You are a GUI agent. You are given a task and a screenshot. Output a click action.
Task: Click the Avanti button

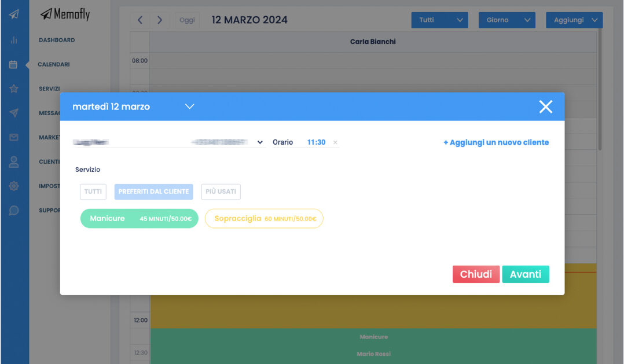[525, 274]
